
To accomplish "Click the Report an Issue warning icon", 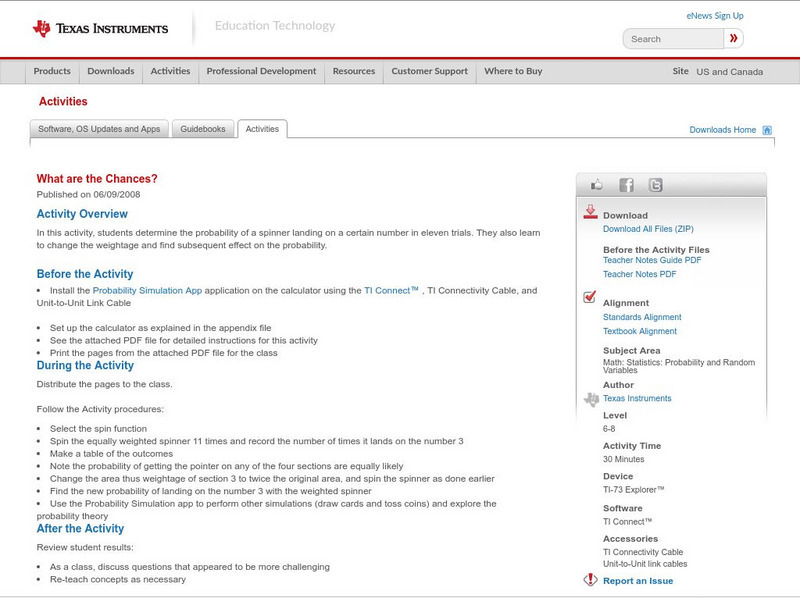I will pos(590,580).
